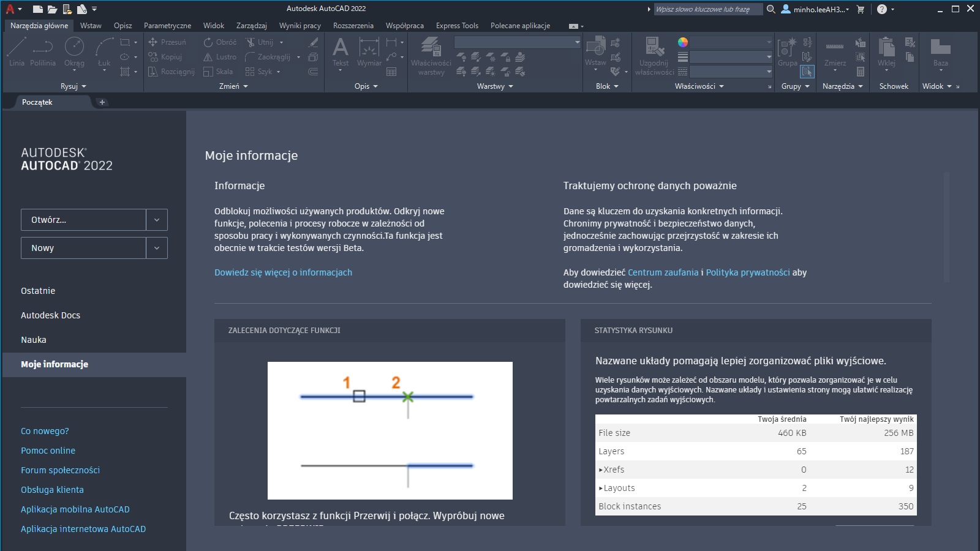Open the Centrum zaufania link
This screenshot has width=980, height=551.
point(663,272)
